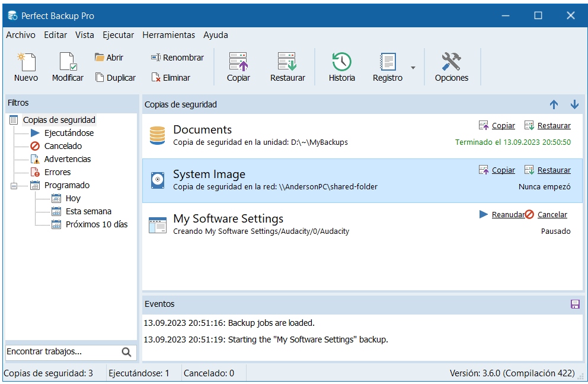The image size is (588, 384).
Task: Select the Eliminar toolbar button
Action: (171, 78)
